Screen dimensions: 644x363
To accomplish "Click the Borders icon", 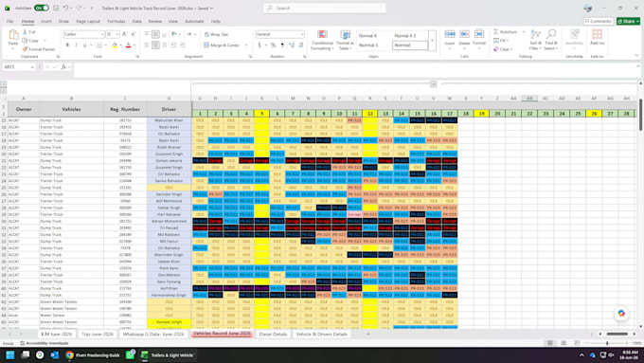I will [x=99, y=45].
